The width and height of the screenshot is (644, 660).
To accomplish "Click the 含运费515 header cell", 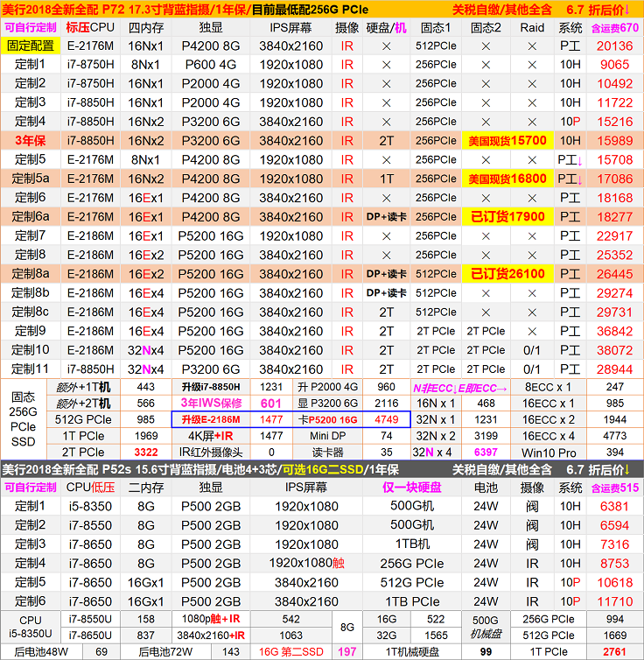I will pos(615,487).
